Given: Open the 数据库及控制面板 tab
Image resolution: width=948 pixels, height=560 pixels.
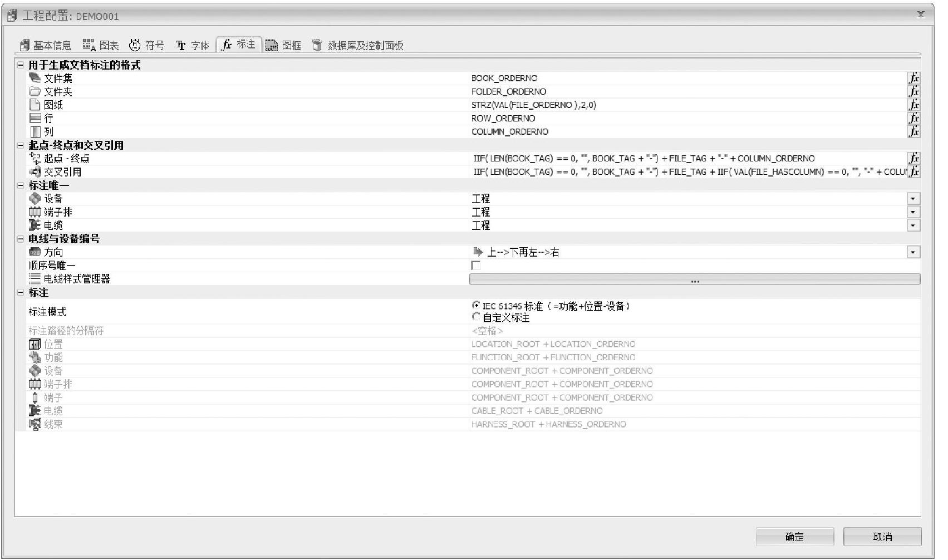Looking at the screenshot, I should point(358,45).
